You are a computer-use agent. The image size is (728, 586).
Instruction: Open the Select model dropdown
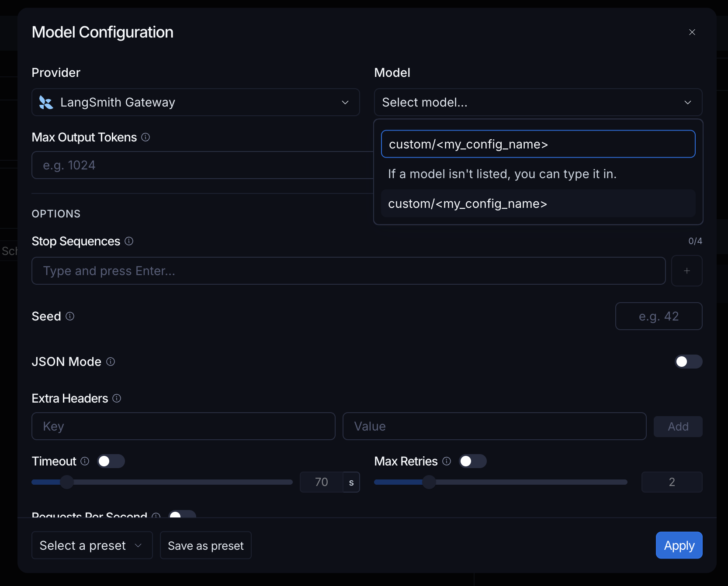pyautogui.click(x=538, y=102)
